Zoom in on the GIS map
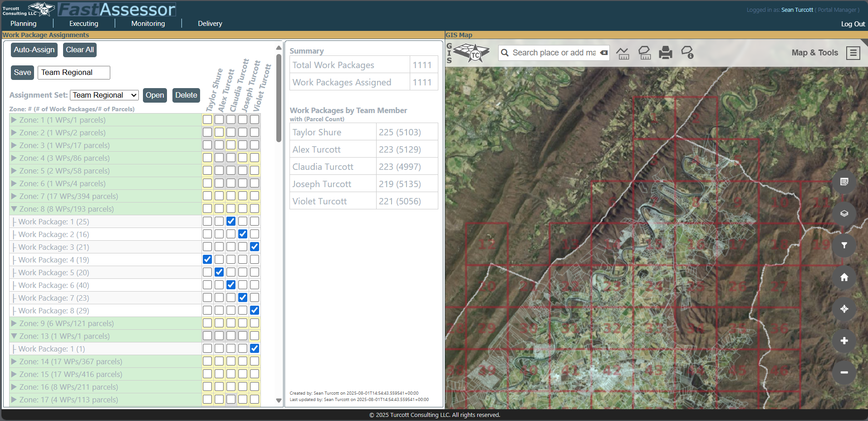This screenshot has height=421, width=868. [x=844, y=341]
